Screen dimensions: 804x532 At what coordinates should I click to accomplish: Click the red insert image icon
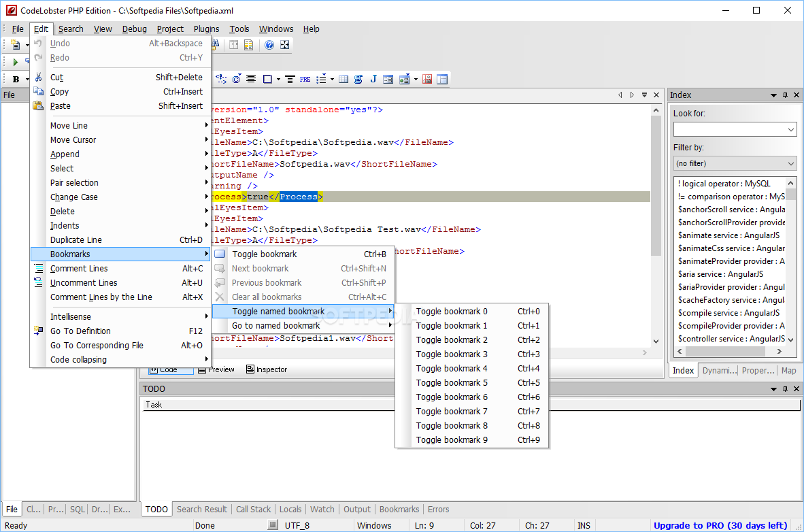coord(427,79)
